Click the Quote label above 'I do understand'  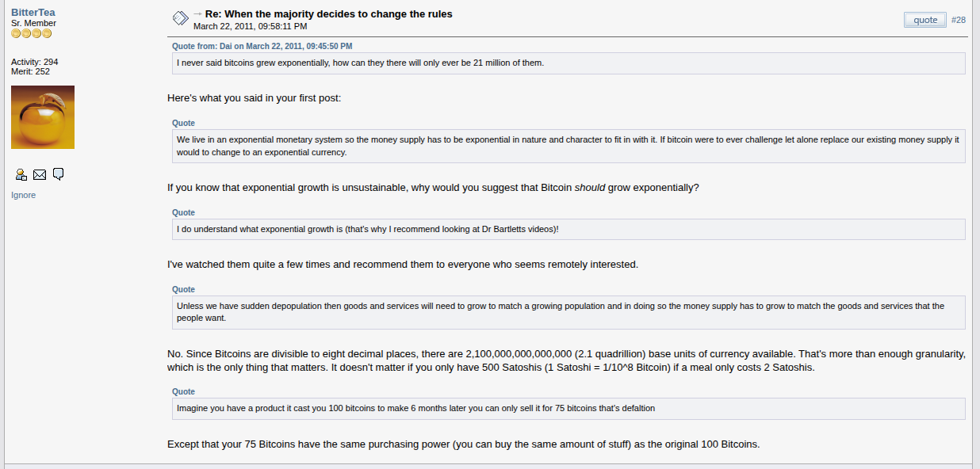click(183, 212)
